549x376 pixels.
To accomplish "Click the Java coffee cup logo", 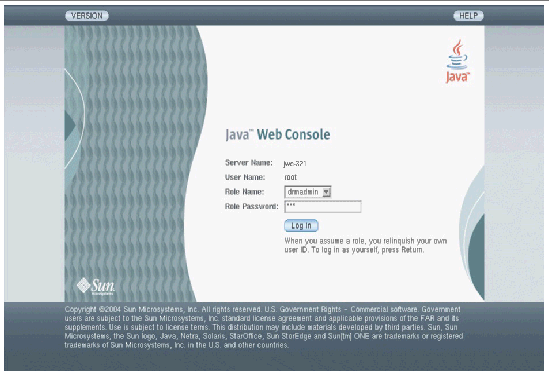I will pyautogui.click(x=458, y=62).
